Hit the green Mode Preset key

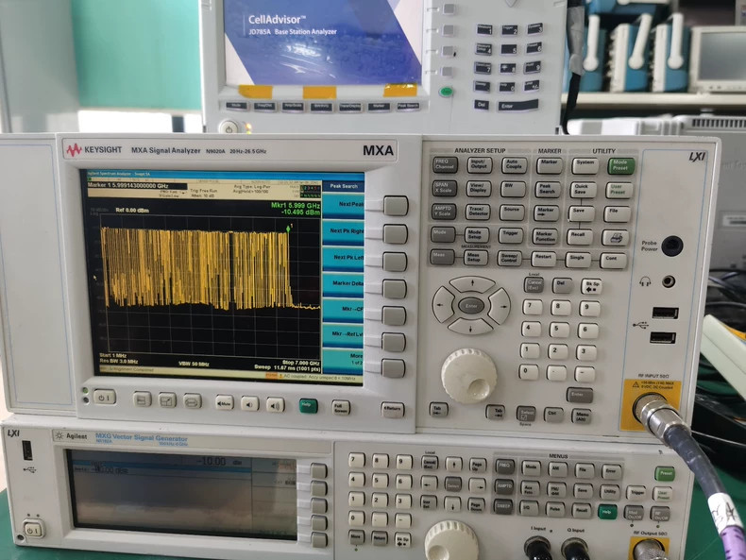point(620,166)
